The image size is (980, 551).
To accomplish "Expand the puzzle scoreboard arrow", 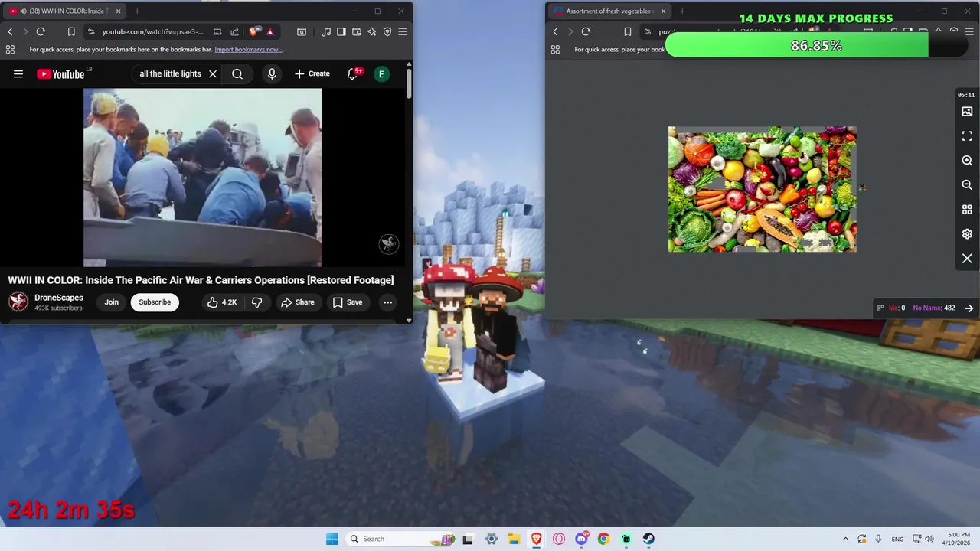I will coord(969,308).
